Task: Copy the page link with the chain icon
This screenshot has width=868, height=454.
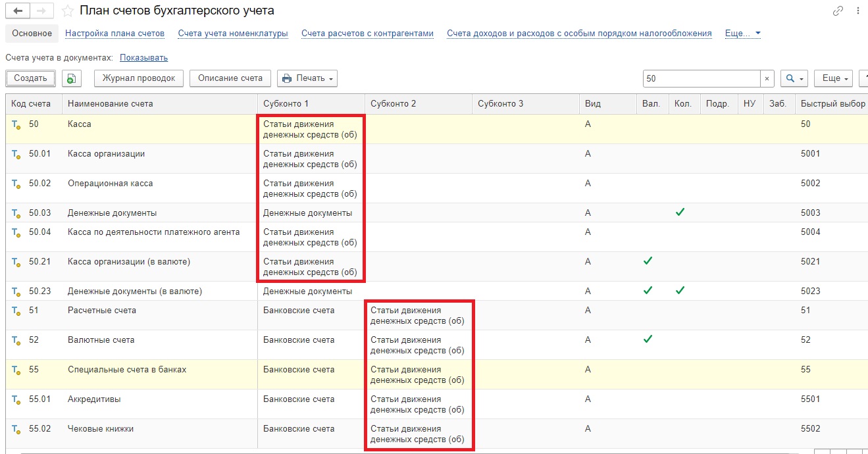Action: coord(838,11)
